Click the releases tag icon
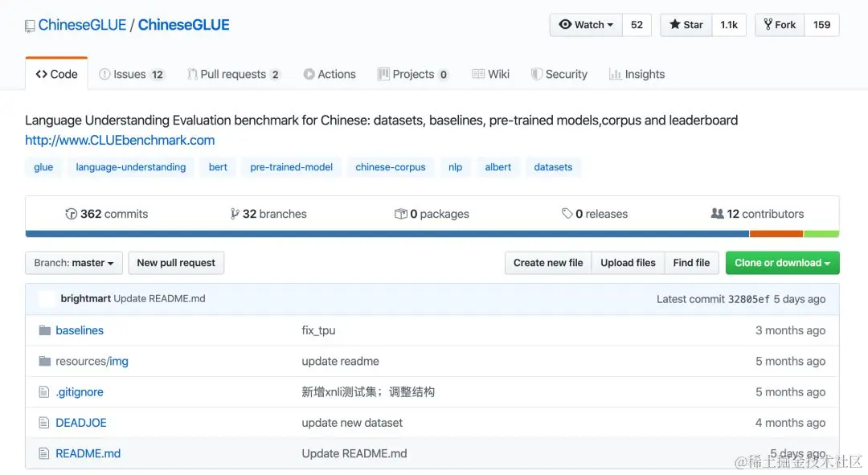The image size is (868, 475). coord(567,213)
